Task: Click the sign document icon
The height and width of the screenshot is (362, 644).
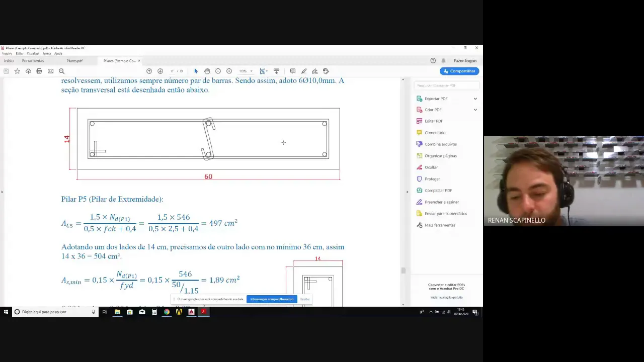Action: pos(314,71)
